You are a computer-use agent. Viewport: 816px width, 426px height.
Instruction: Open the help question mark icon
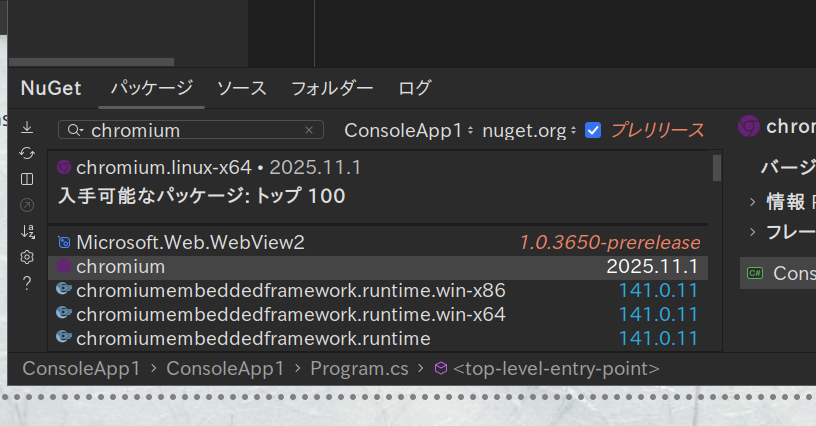coord(27,283)
